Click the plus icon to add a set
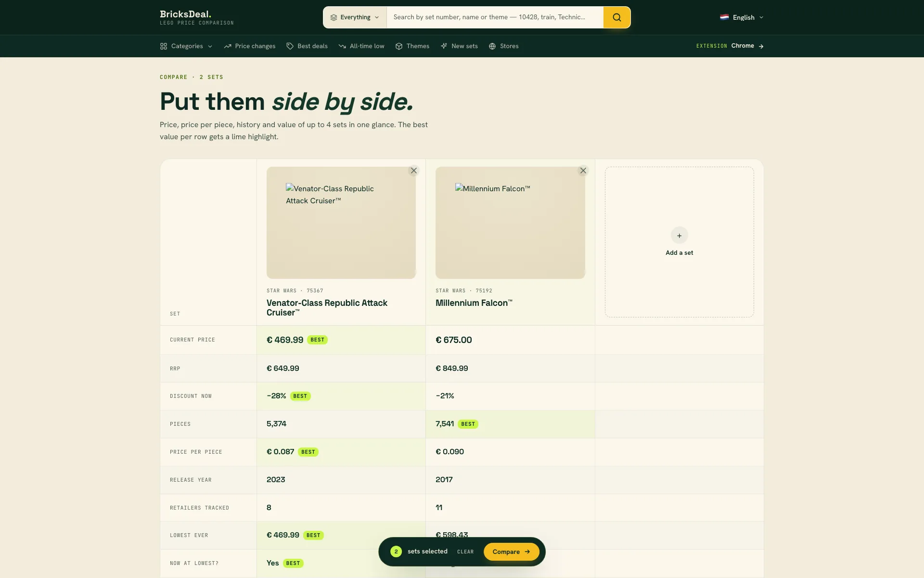The height and width of the screenshot is (578, 924). [x=679, y=236]
